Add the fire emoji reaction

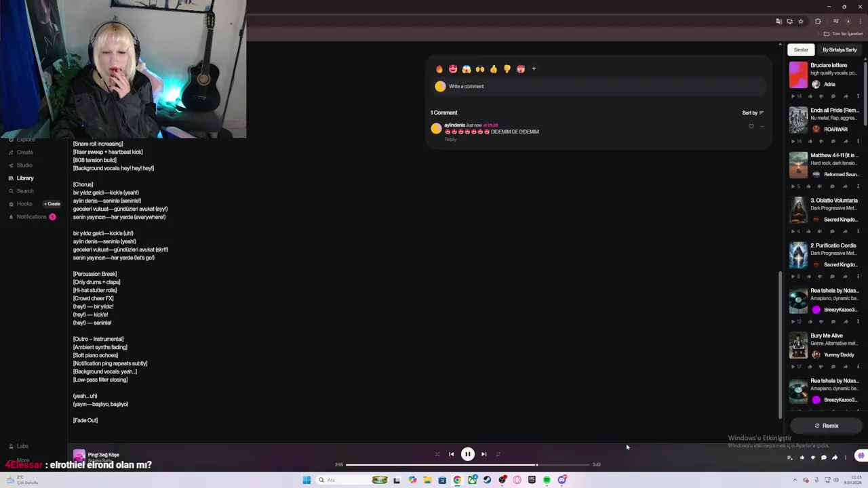click(x=439, y=69)
